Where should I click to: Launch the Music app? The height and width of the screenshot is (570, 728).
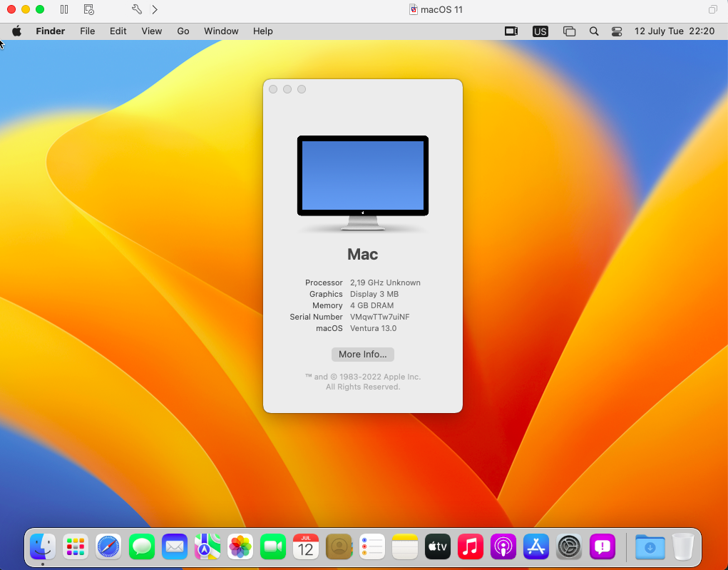[470, 547]
